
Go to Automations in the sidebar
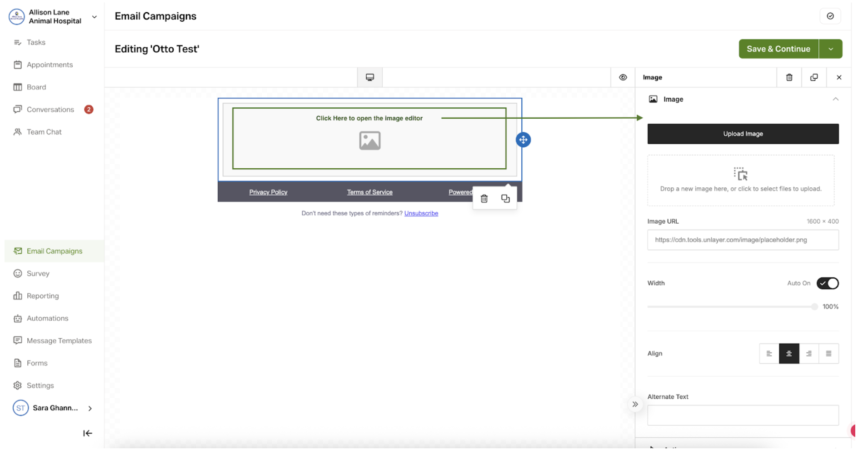(x=47, y=318)
